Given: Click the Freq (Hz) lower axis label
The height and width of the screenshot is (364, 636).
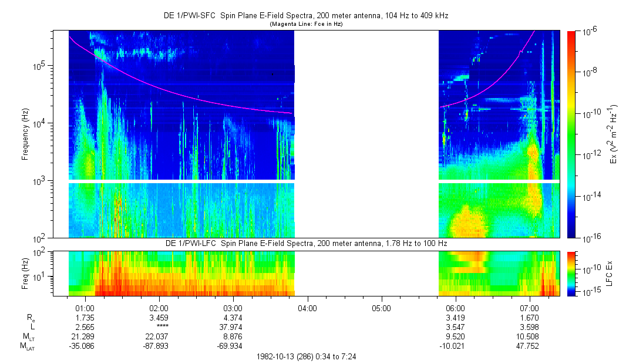Looking at the screenshot, I should click(x=25, y=273).
